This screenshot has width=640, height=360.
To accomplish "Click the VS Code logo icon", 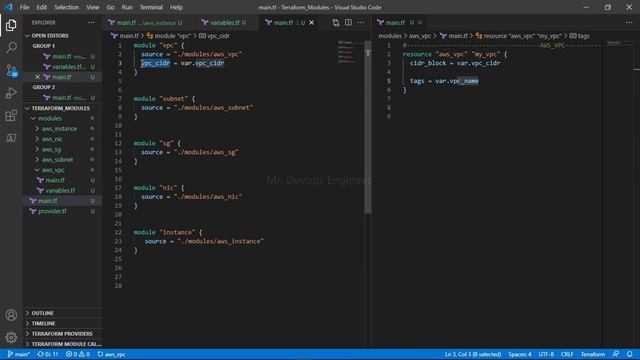I will tap(9, 7).
